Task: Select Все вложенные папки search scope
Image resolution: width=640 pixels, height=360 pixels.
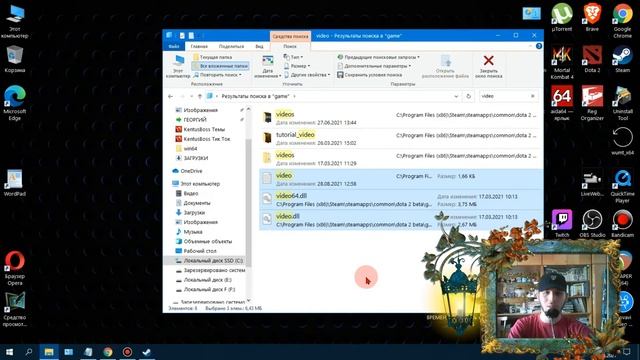Action: (220, 66)
